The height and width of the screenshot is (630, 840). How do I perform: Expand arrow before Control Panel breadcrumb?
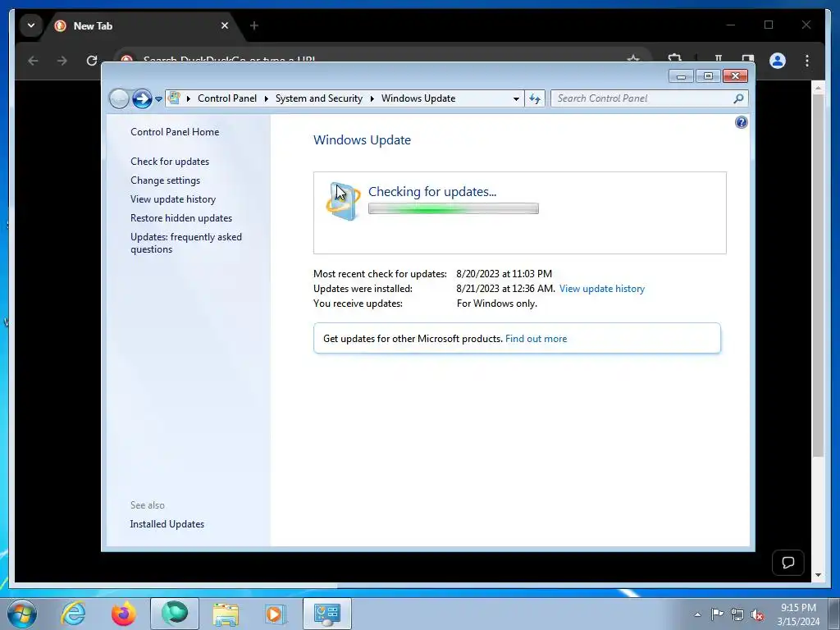(x=189, y=98)
